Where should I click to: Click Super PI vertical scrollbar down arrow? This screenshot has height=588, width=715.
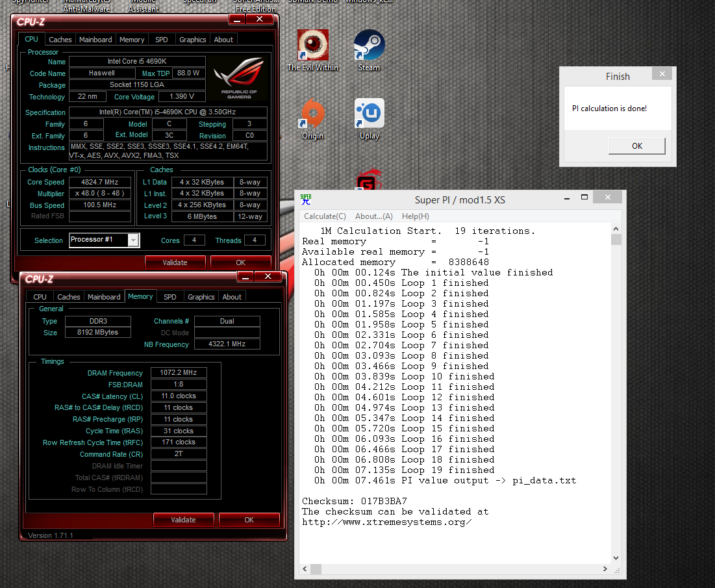616,558
